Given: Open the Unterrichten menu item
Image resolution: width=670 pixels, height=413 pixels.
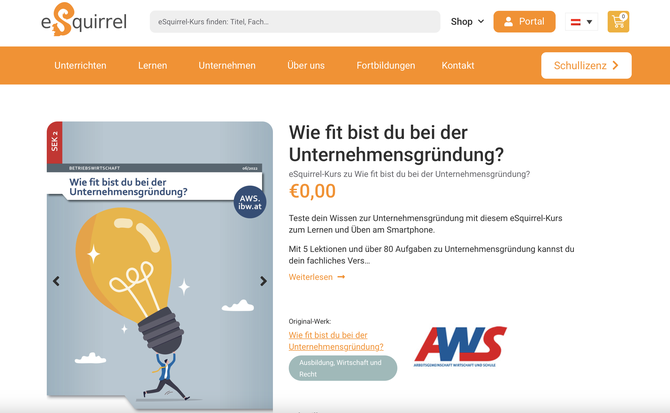Looking at the screenshot, I should (x=80, y=65).
